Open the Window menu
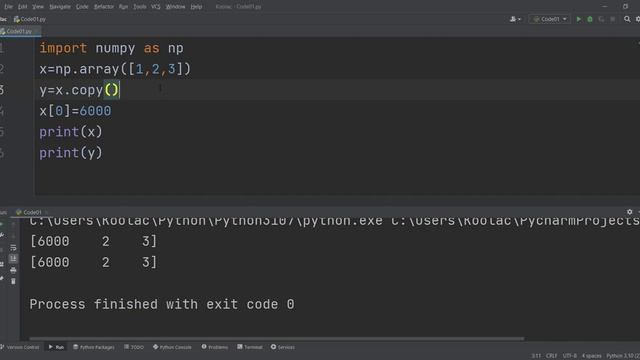 [175, 7]
